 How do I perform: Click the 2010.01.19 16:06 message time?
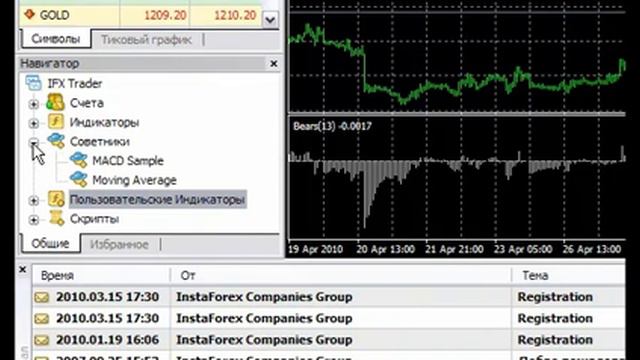107,340
